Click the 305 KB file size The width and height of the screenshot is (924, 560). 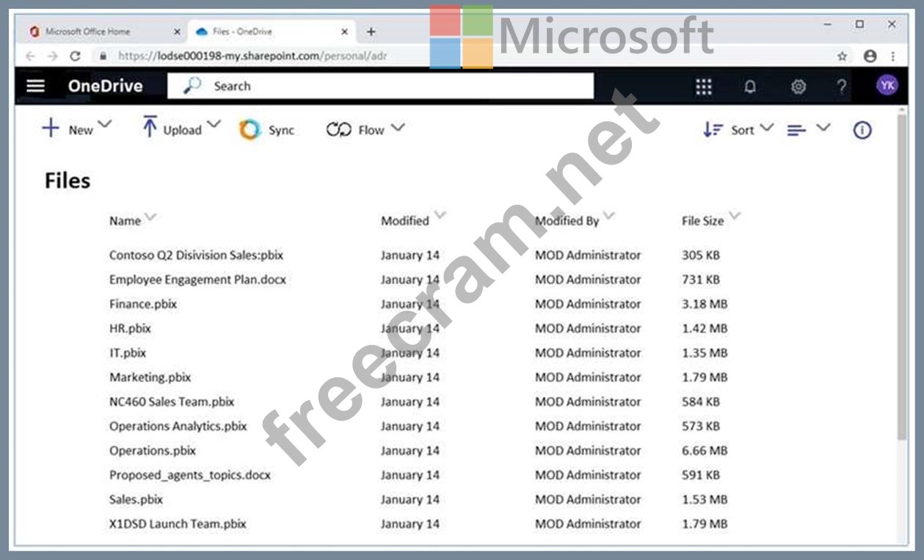coord(701,255)
